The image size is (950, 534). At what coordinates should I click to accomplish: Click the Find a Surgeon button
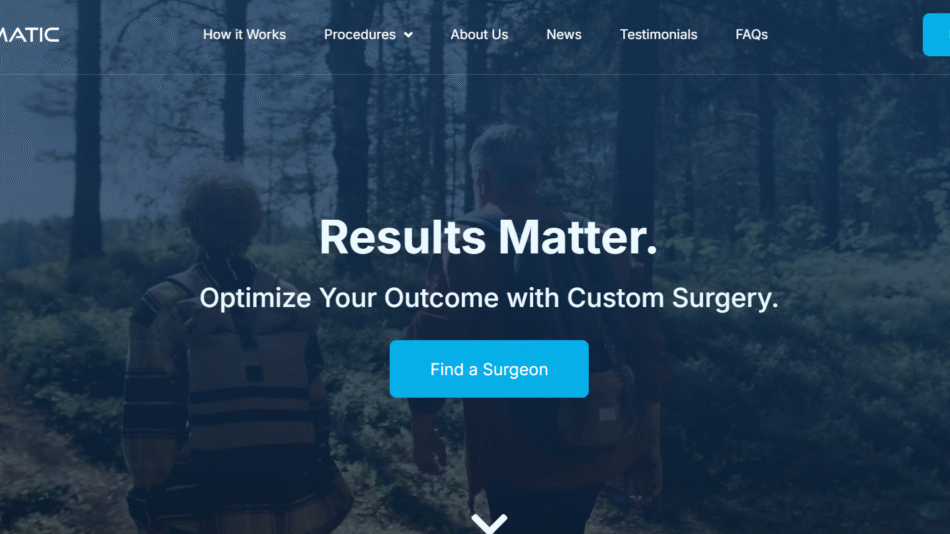tap(489, 369)
